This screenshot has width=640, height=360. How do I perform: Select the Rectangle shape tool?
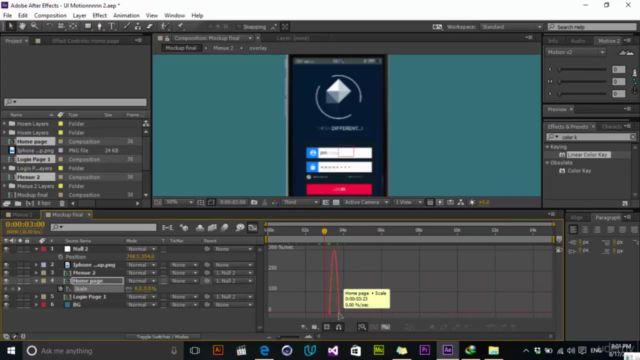(88, 27)
